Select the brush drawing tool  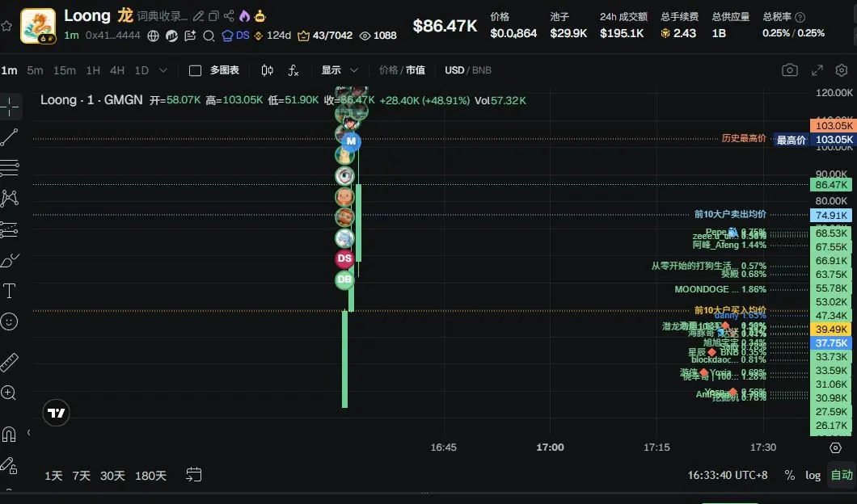tap(9, 260)
